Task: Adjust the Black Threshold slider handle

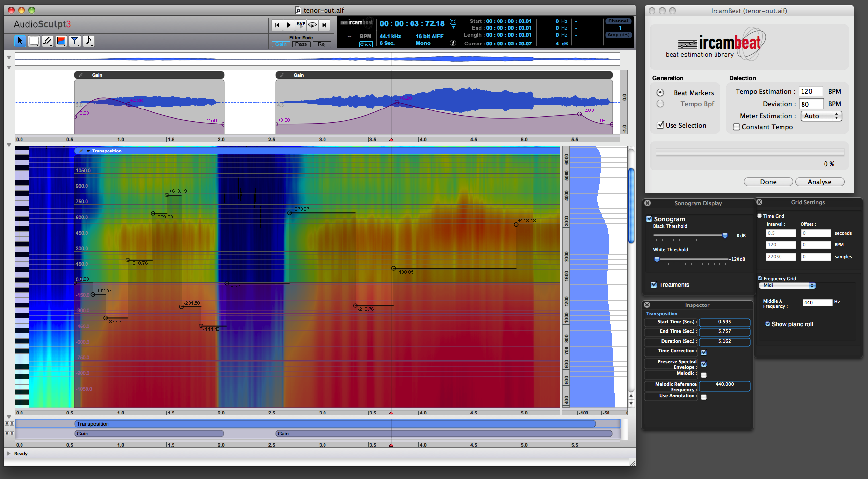Action: click(725, 235)
